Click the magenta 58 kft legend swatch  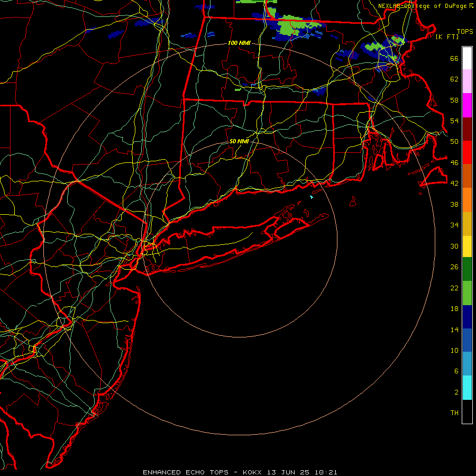coord(467,105)
